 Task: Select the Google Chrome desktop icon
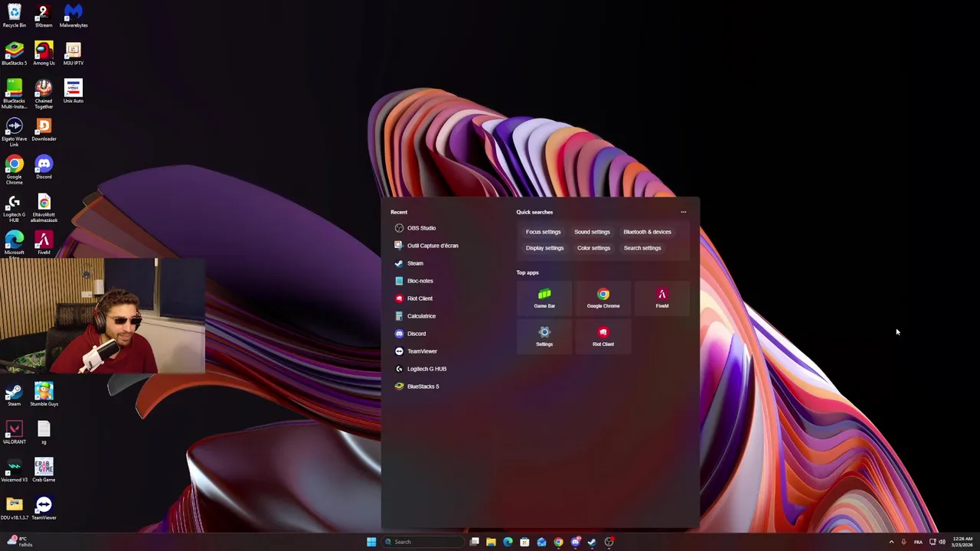pos(15,170)
